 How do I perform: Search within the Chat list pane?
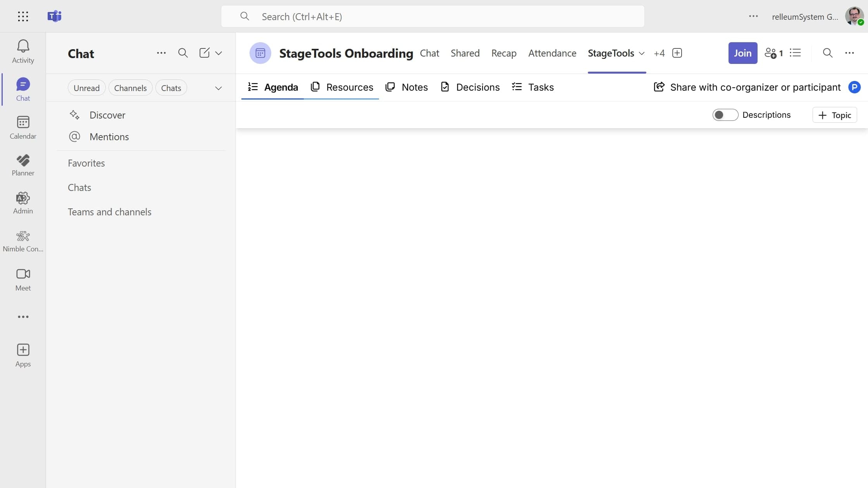point(183,53)
